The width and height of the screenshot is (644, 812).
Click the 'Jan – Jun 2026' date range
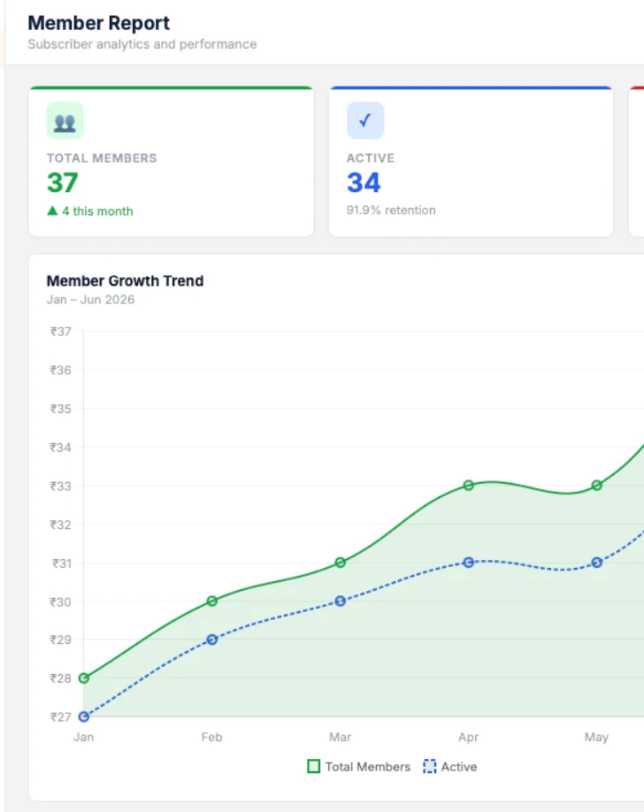[x=90, y=300]
